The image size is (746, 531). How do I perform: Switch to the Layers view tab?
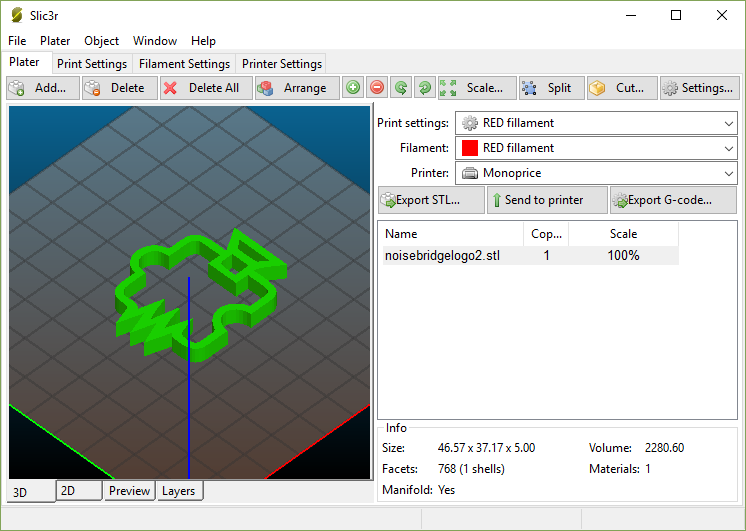pos(179,491)
